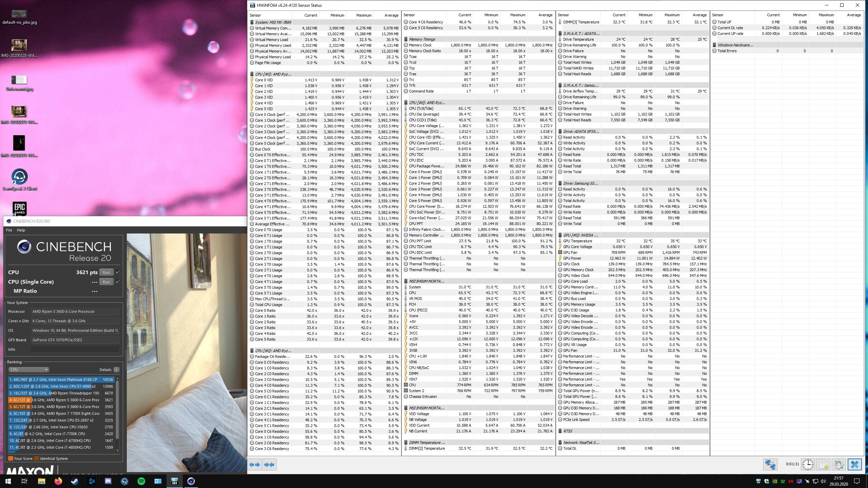Open Battle.net from the taskbar
Viewport: 868px width, 488px height.
pyautogui.click(x=91, y=481)
